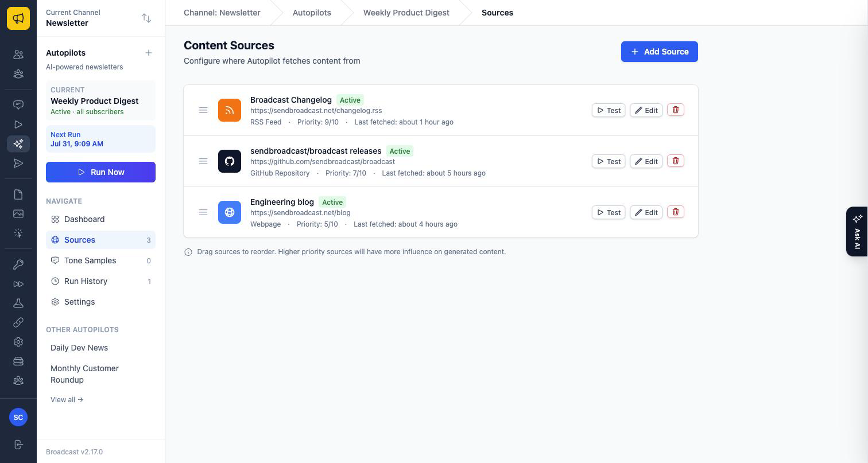868x463 pixels.
Task: Click the https://sendbroadcast.net/changelog.rss URL
Action: point(316,110)
